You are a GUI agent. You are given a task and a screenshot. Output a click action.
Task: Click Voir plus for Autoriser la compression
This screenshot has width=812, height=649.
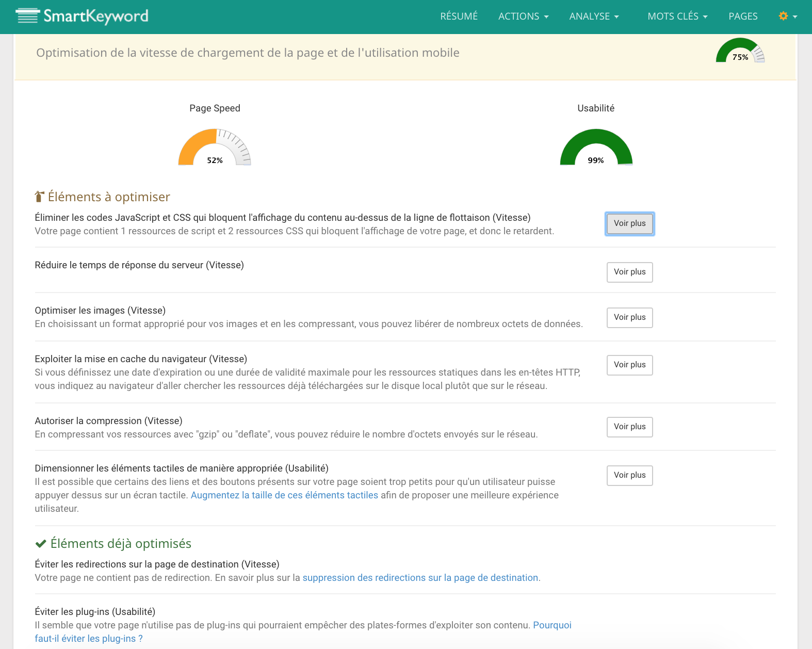click(x=629, y=427)
